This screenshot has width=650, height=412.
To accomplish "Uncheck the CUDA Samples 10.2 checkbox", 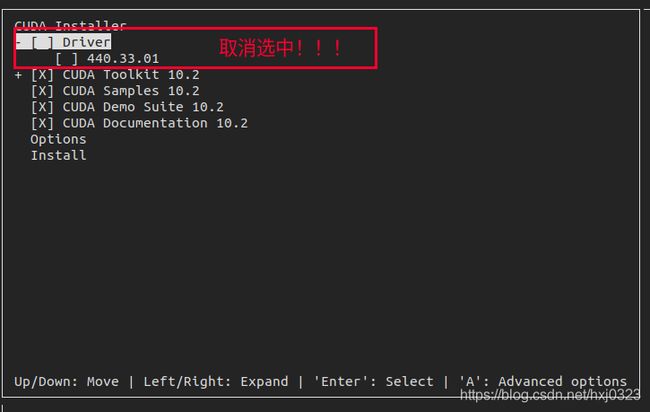I will coord(42,91).
